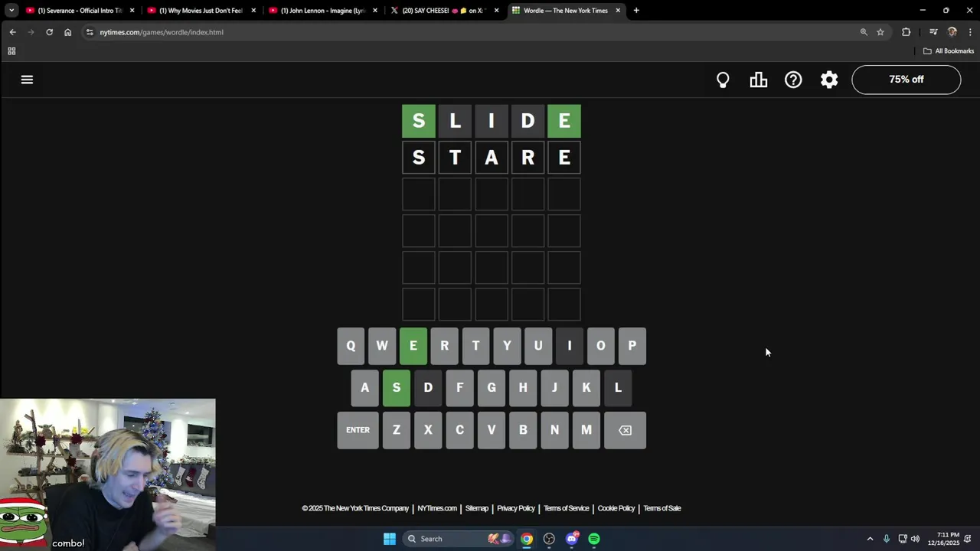Open the Privacy Policy footer link
Image resolution: width=980 pixels, height=551 pixels.
click(516, 508)
